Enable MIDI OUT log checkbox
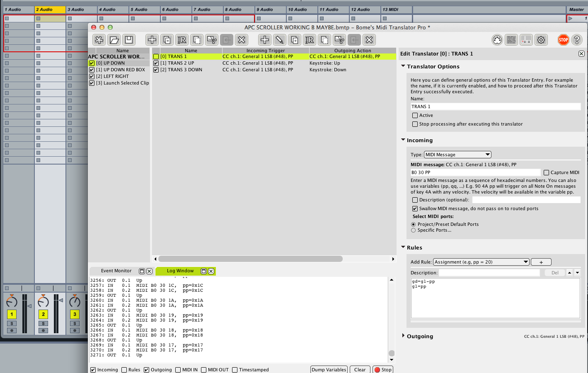This screenshot has width=588, height=373. tap(203, 370)
